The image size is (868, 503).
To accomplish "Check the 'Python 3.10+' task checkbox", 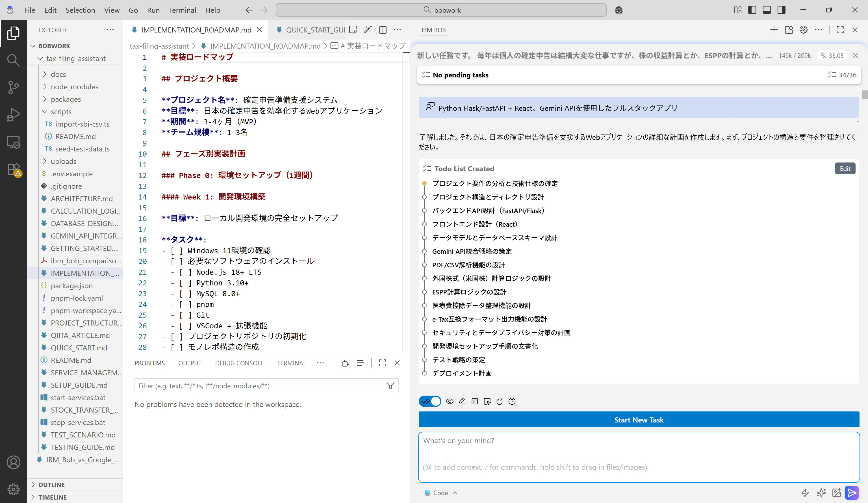I will (x=185, y=283).
